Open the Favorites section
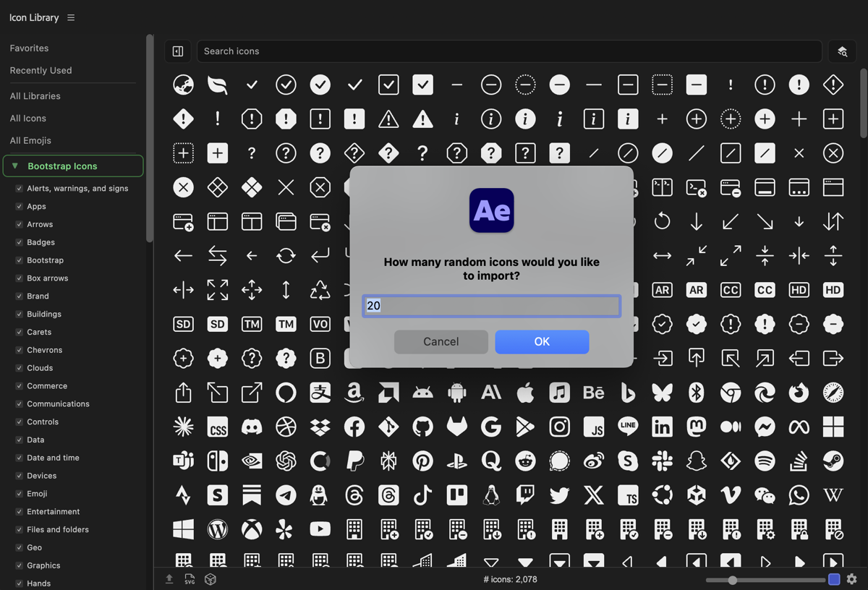This screenshot has width=868, height=590. 29,48
